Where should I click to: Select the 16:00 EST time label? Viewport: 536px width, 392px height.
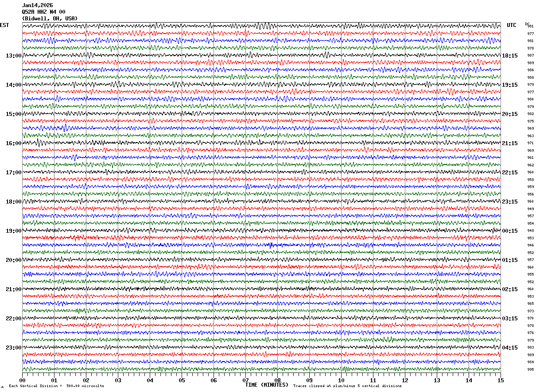pyautogui.click(x=13, y=143)
